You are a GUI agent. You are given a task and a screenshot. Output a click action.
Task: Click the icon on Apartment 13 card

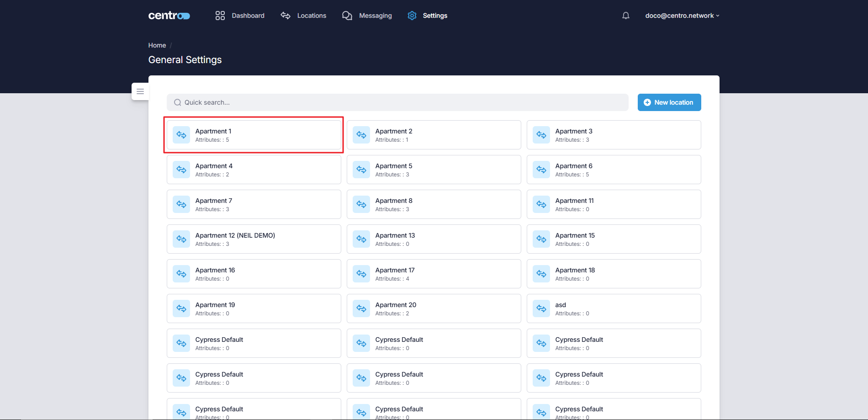(361, 239)
